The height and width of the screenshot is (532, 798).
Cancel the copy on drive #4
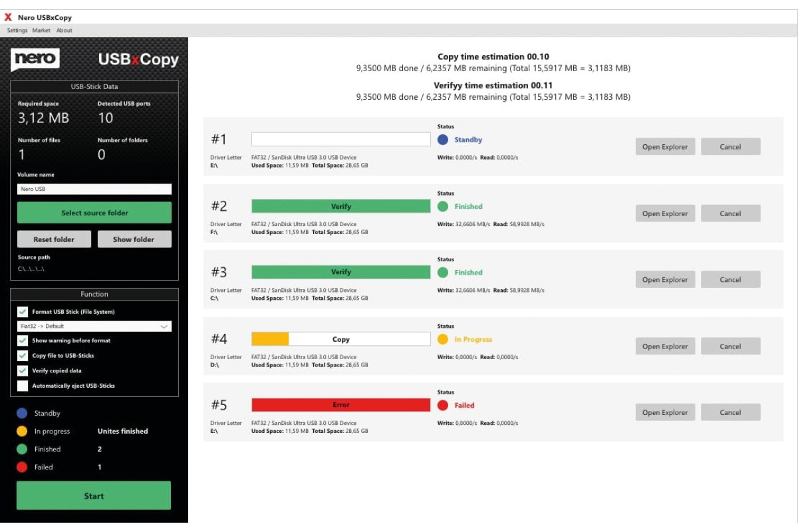tap(730, 346)
